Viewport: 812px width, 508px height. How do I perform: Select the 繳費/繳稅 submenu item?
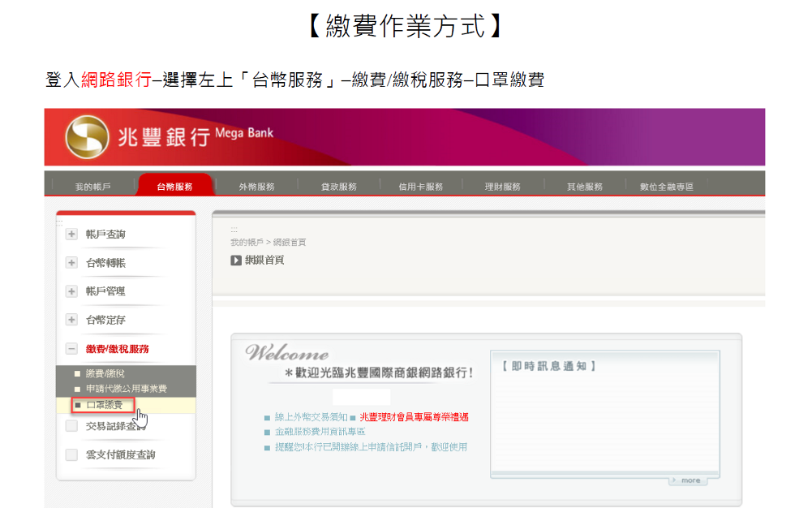(105, 373)
